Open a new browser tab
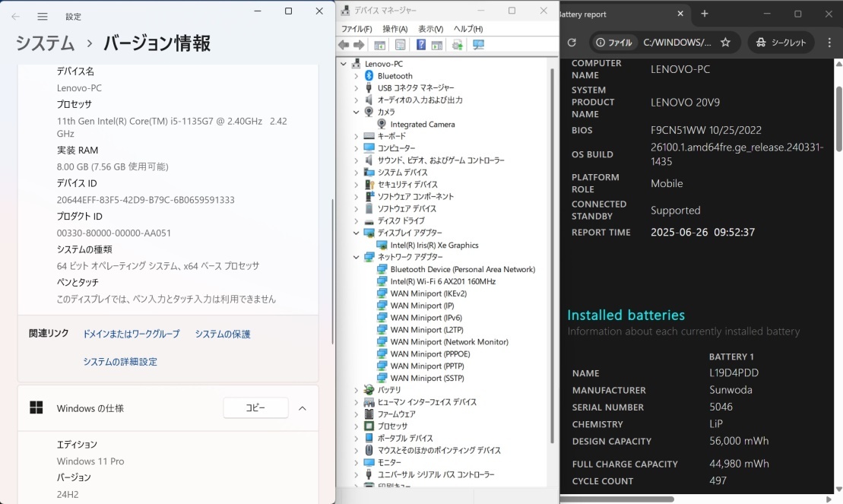843x504 pixels. coord(705,14)
